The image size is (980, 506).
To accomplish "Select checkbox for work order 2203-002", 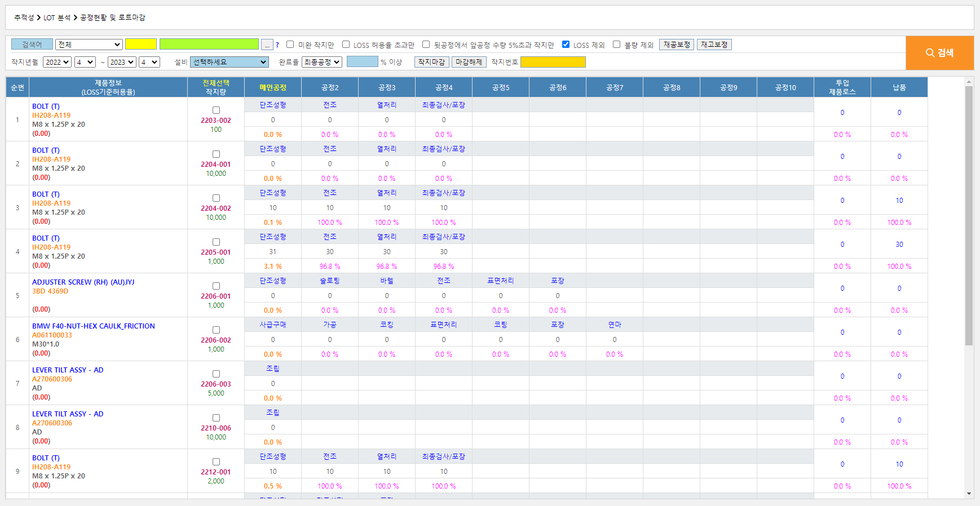I will [216, 110].
